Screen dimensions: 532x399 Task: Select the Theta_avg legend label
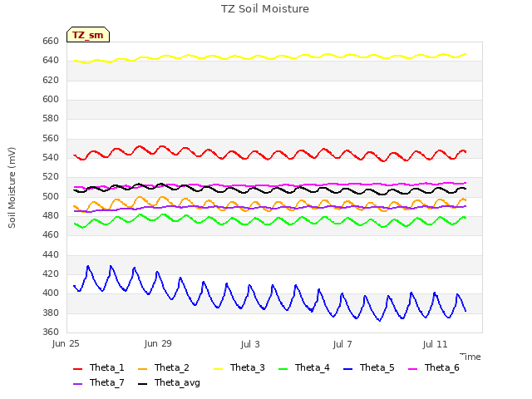click(x=177, y=383)
